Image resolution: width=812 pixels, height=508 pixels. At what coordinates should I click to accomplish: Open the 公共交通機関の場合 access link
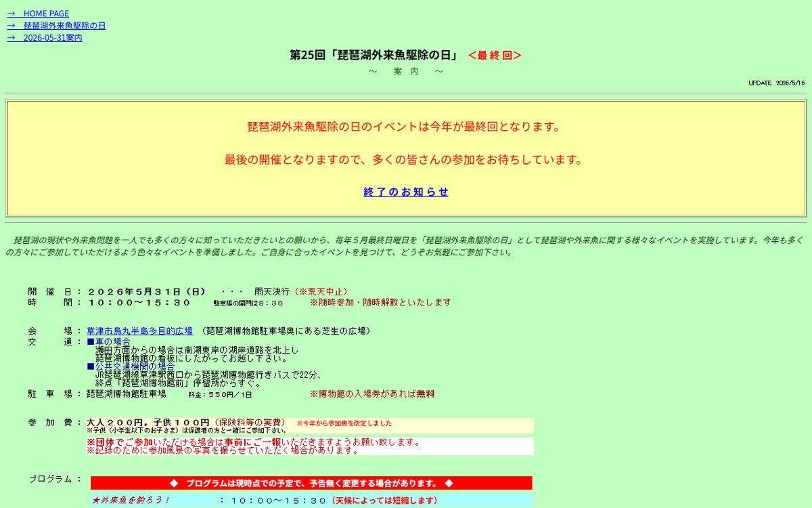131,366
